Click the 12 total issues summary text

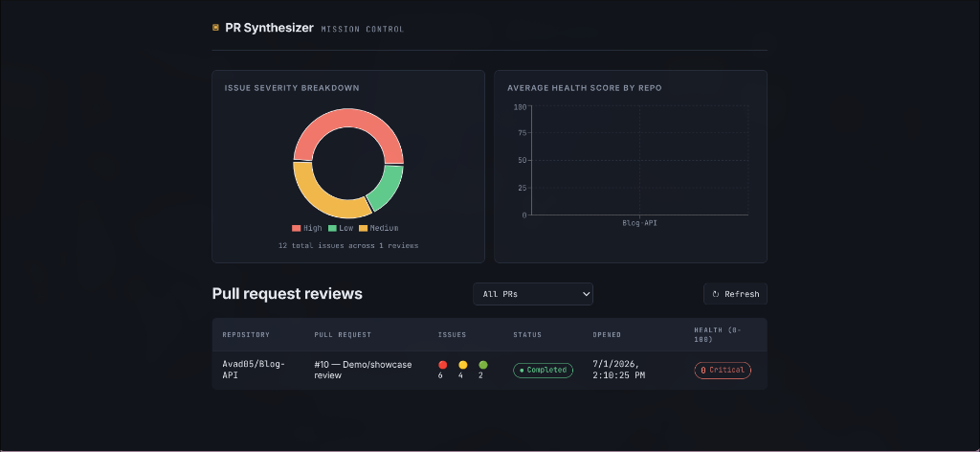point(348,246)
